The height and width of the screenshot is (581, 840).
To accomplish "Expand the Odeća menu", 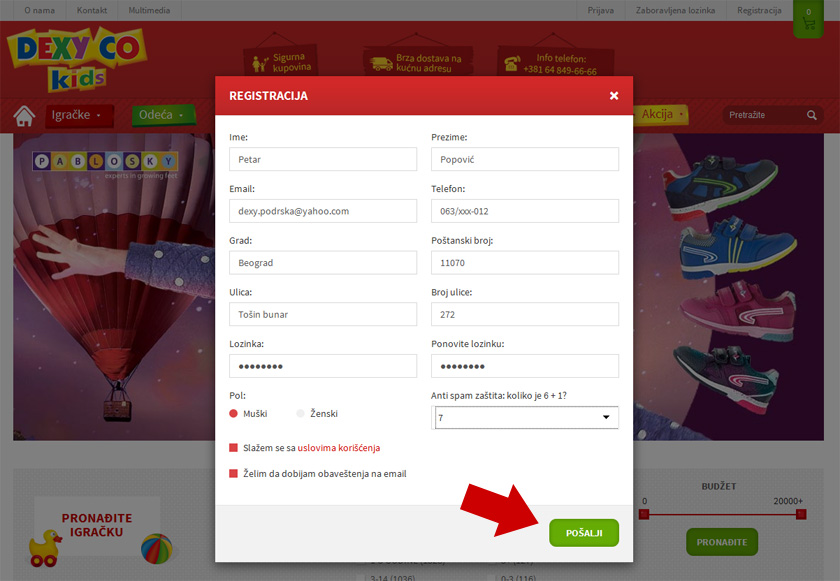I will tap(163, 115).
